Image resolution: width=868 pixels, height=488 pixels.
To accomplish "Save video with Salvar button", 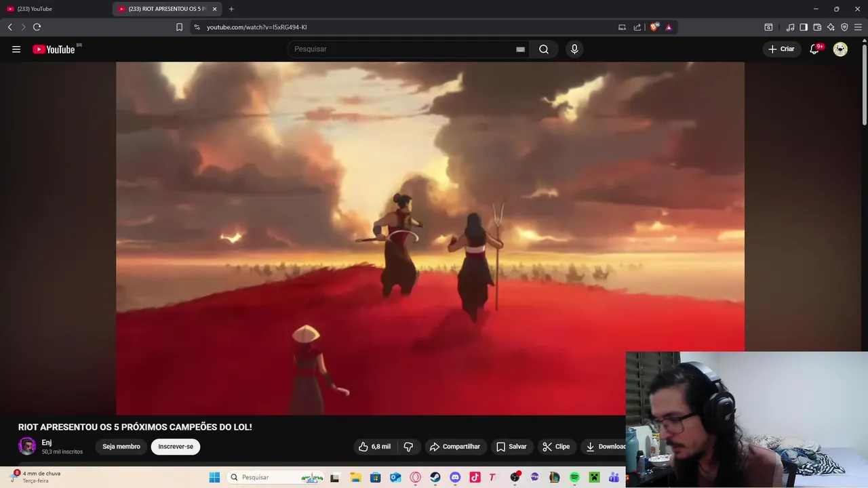I will pos(511,447).
